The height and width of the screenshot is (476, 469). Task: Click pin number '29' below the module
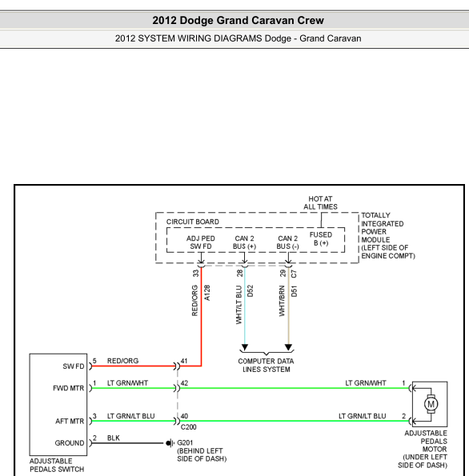tap(283, 274)
